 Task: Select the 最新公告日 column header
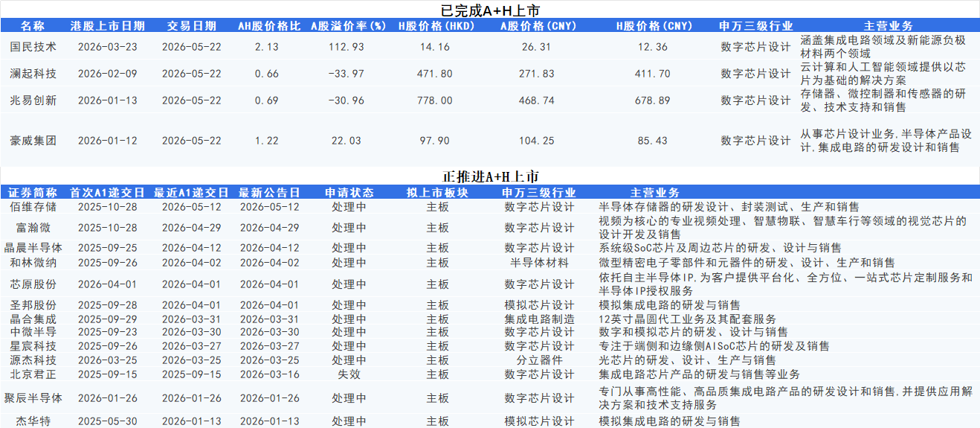point(269,194)
